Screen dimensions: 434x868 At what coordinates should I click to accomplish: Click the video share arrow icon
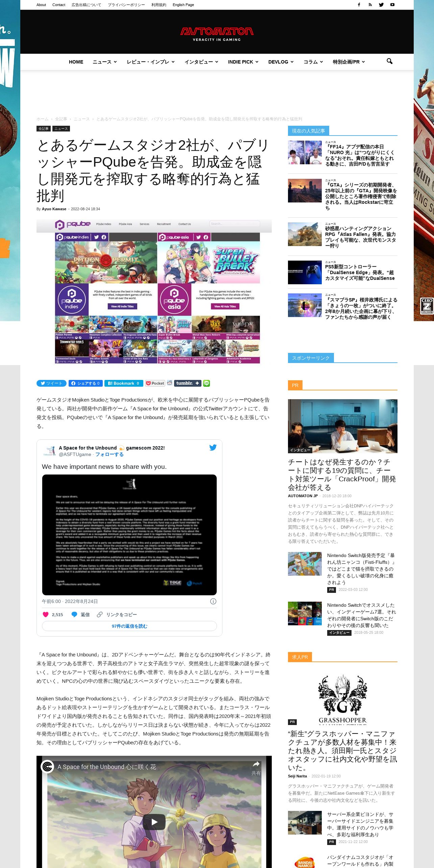click(256, 764)
